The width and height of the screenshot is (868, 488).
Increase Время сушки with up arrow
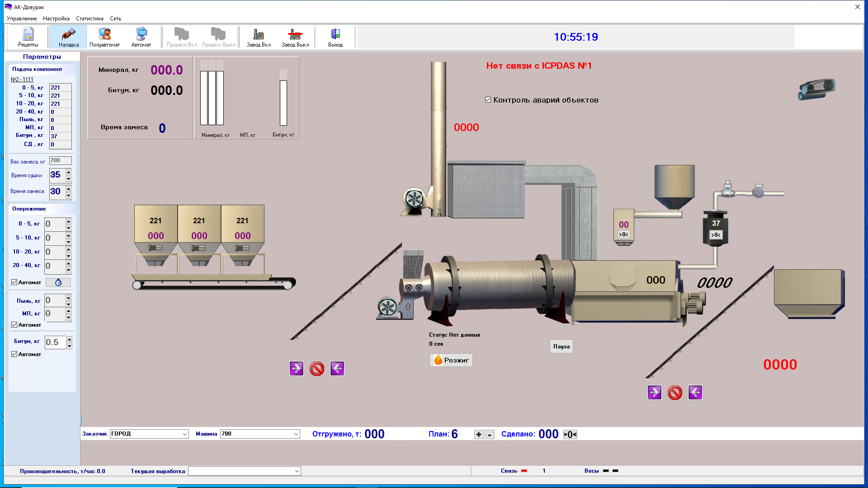tap(69, 172)
